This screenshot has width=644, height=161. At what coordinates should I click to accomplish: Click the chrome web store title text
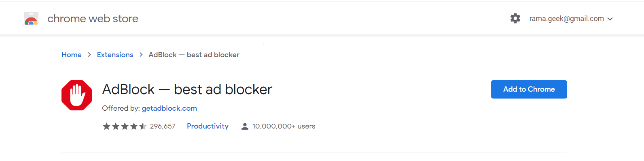(93, 19)
